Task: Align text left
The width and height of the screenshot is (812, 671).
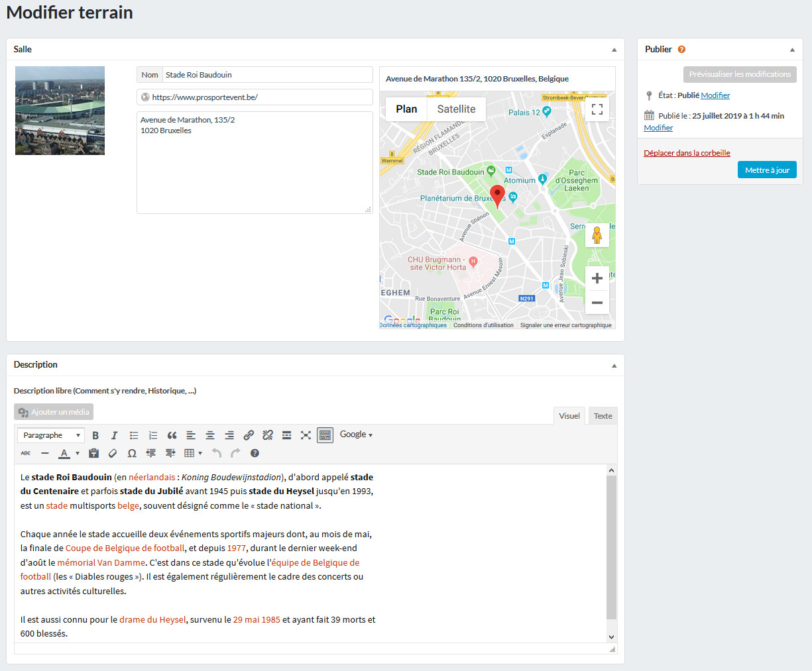Action: 191,435
